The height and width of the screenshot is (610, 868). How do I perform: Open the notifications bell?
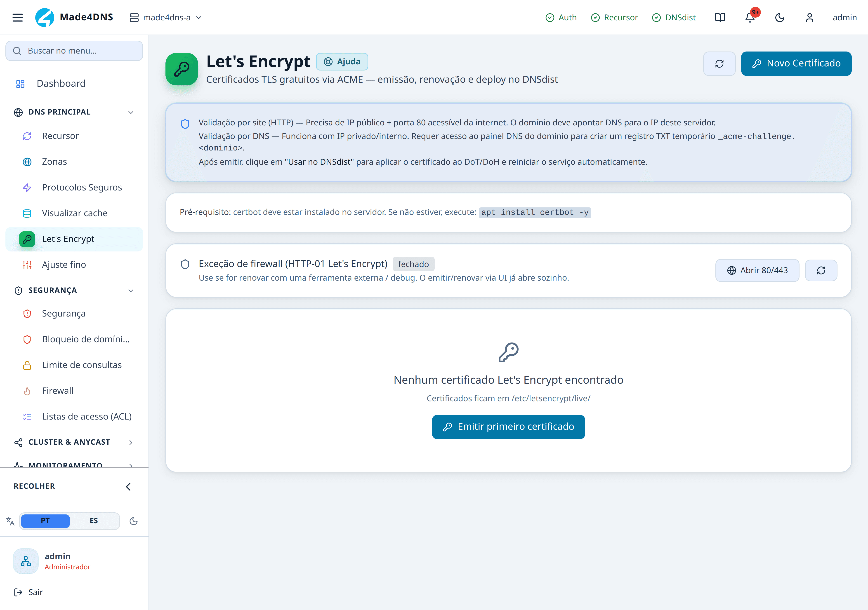pos(750,17)
